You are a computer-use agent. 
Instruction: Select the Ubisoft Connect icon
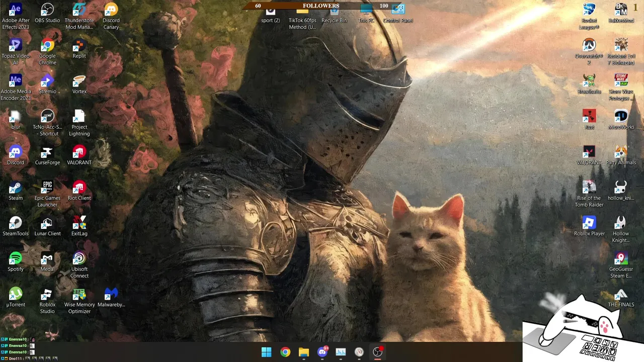[79, 265]
